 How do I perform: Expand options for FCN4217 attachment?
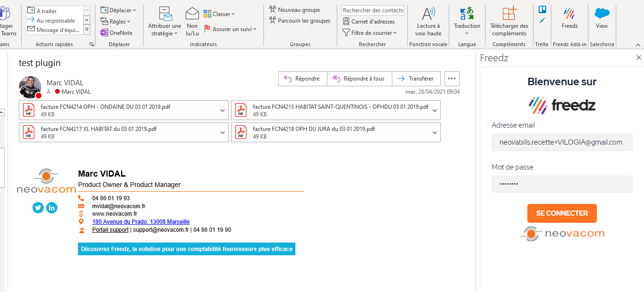pyautogui.click(x=223, y=132)
